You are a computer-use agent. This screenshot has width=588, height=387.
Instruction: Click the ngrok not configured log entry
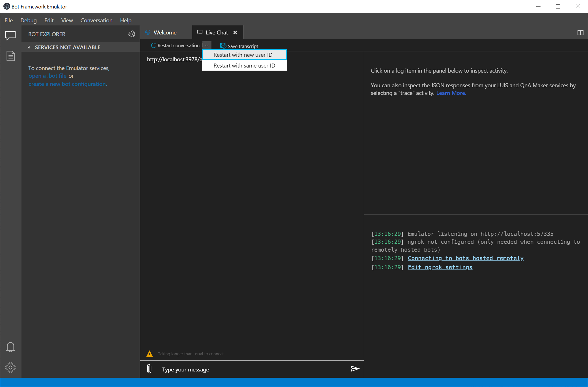pos(475,246)
